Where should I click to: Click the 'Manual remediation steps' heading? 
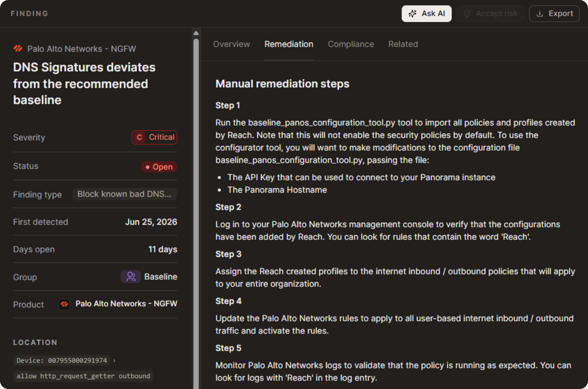[282, 84]
